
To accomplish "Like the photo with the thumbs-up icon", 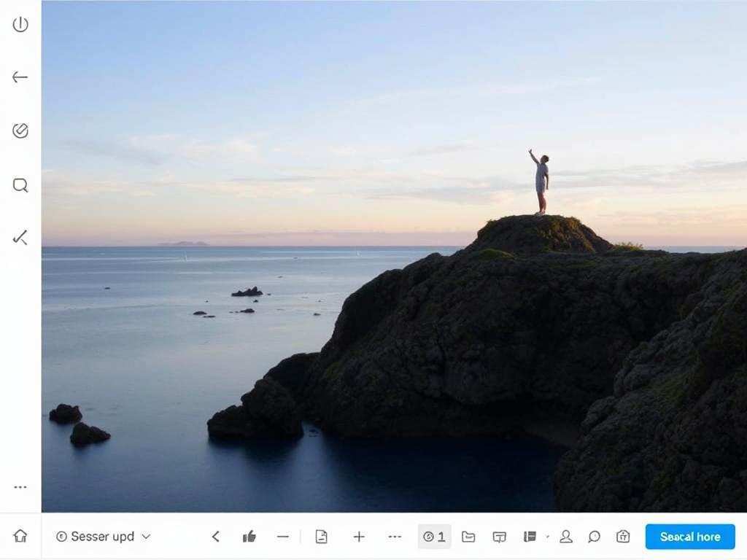I will (249, 537).
